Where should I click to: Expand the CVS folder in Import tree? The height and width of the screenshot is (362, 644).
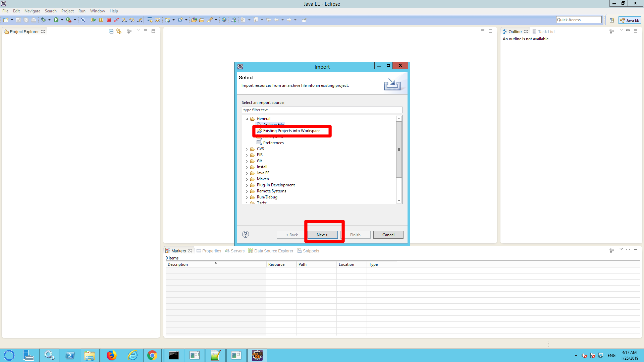[x=247, y=149]
